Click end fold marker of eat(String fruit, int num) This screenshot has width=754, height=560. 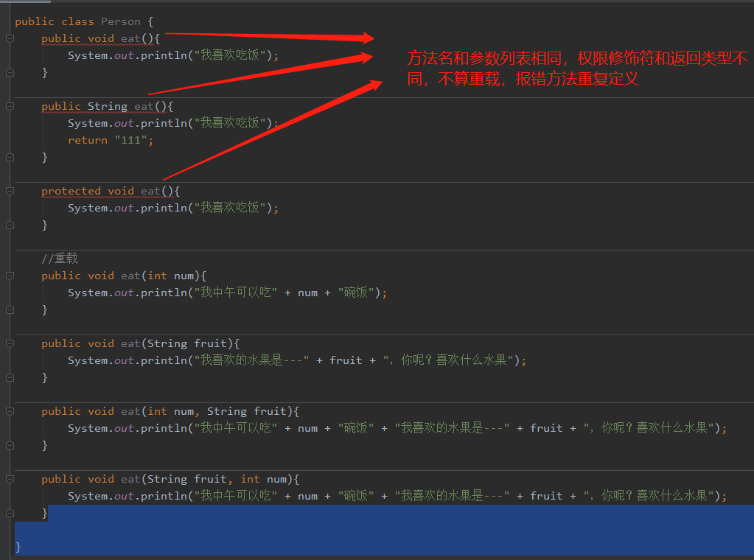point(10,514)
